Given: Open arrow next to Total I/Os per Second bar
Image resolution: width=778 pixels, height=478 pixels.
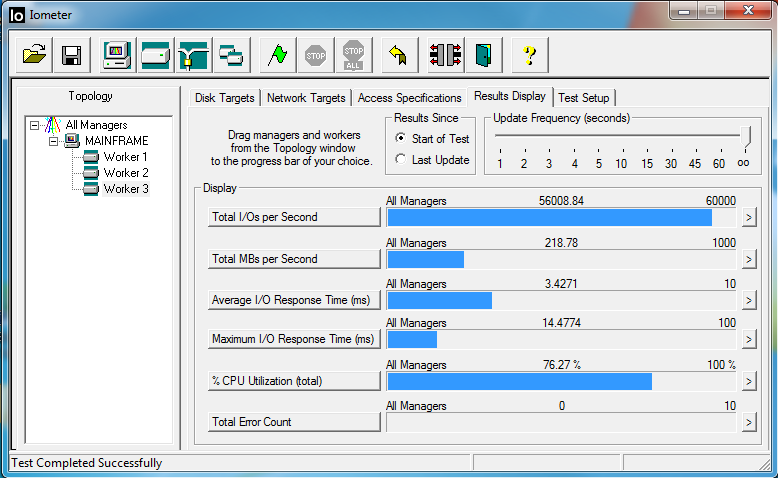Looking at the screenshot, I should click(x=749, y=217).
